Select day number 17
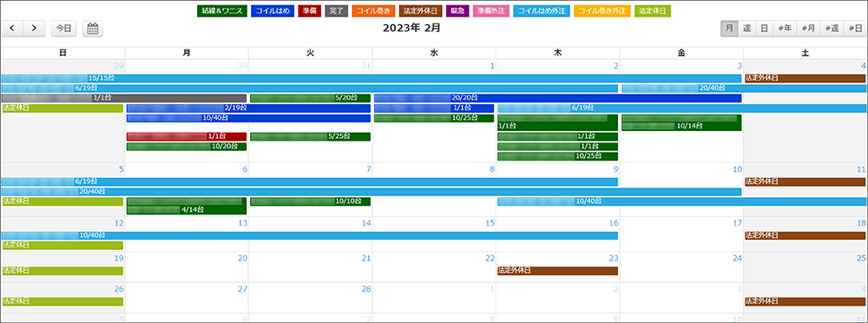This screenshot has height=323, width=868. 737,223
